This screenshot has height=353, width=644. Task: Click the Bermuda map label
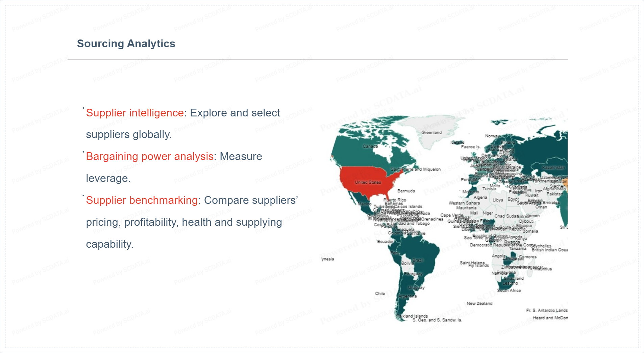(x=406, y=191)
